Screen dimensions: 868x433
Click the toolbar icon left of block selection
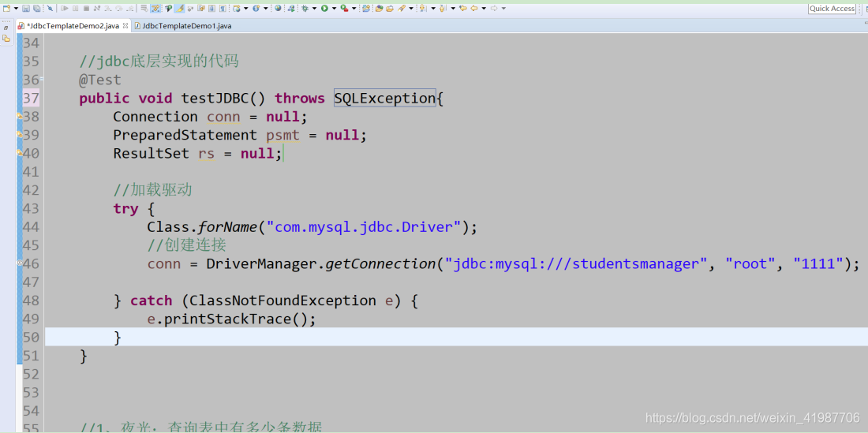[x=201, y=9]
